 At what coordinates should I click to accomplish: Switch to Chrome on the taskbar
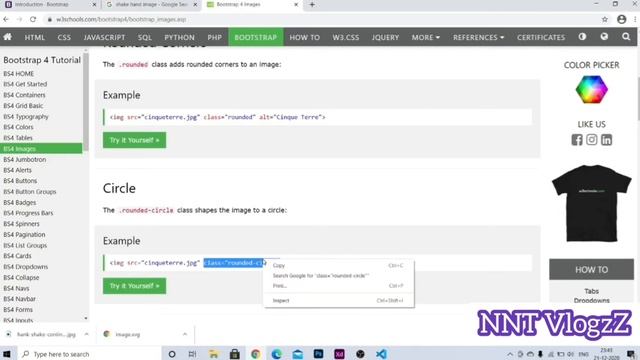(256, 354)
